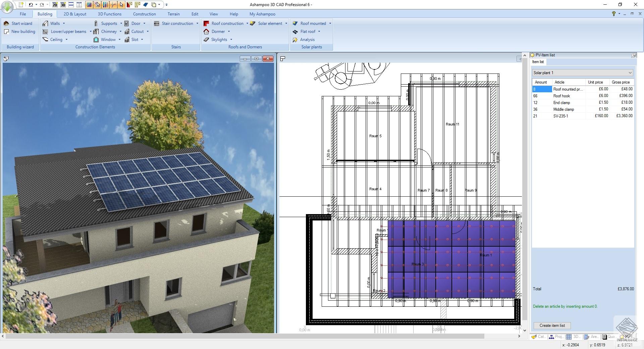Toggle the grid display in the toolbar
Image resolution: width=644 pixels, height=349 pixels.
[89, 5]
